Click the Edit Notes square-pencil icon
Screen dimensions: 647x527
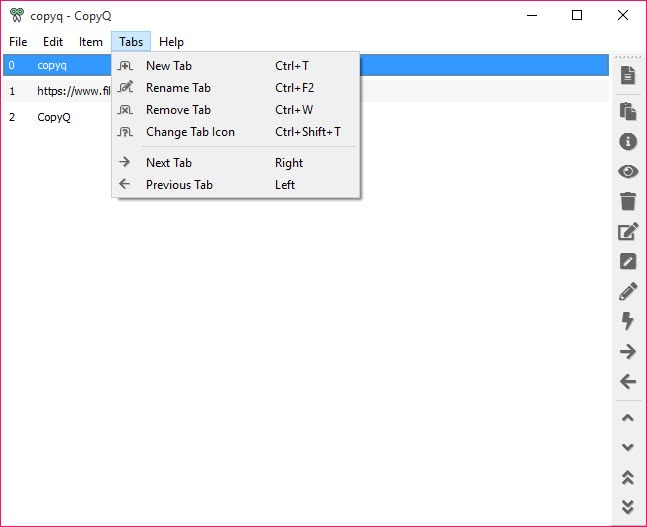pyautogui.click(x=628, y=231)
